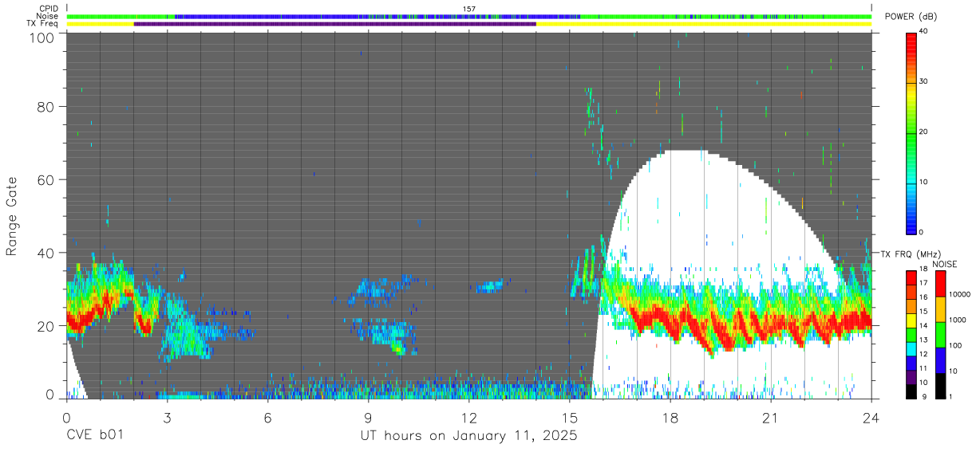Click the 'TX Freq' row label

click(x=42, y=24)
